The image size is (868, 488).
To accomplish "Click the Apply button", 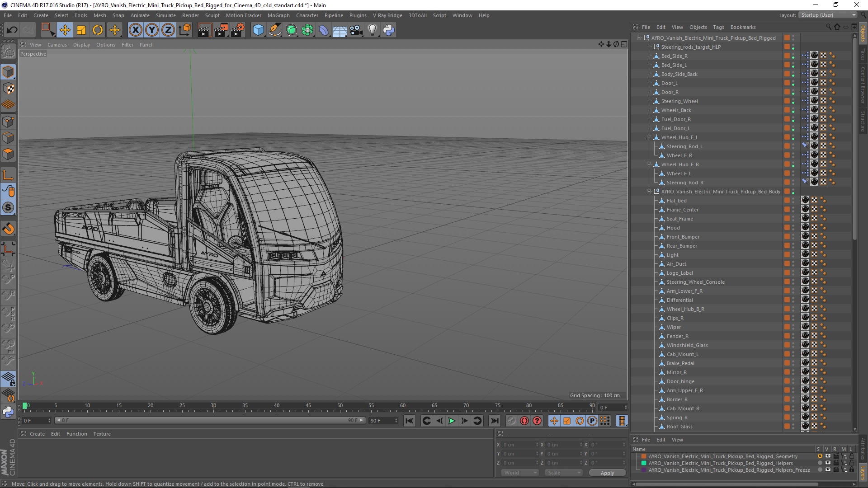I will 607,473.
